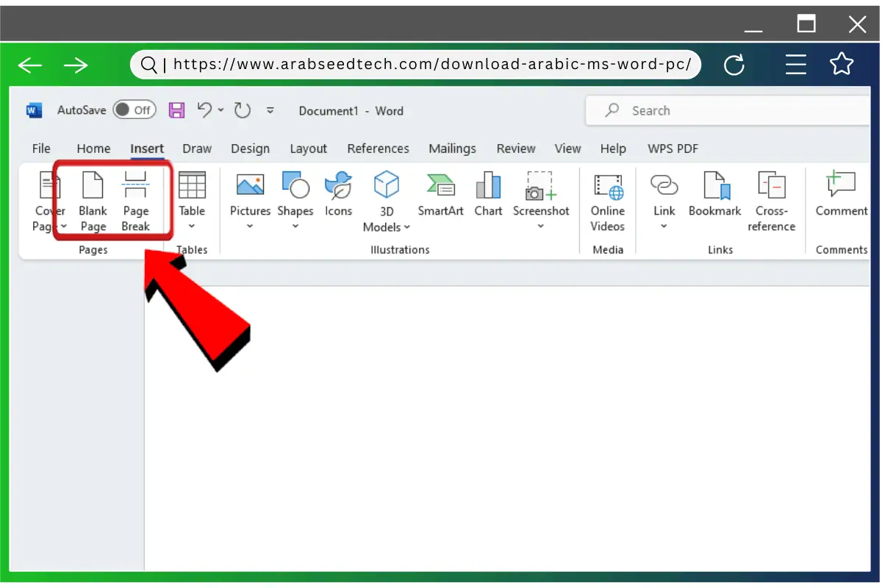
Task: Add a Bookmark to the document
Action: click(x=714, y=195)
